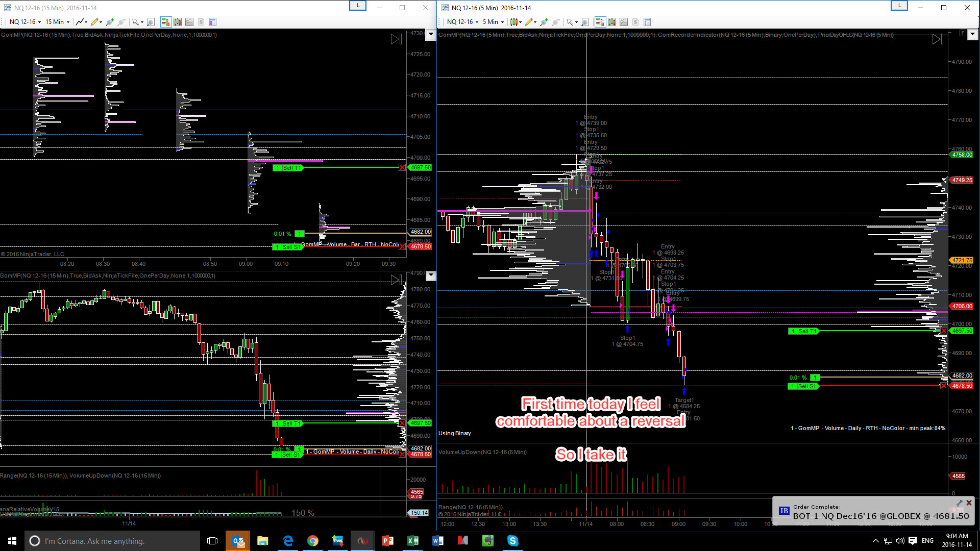This screenshot has width=980, height=551.
Task: Expand upper panel dropdown arrow in 15 Min window
Action: [431, 34]
